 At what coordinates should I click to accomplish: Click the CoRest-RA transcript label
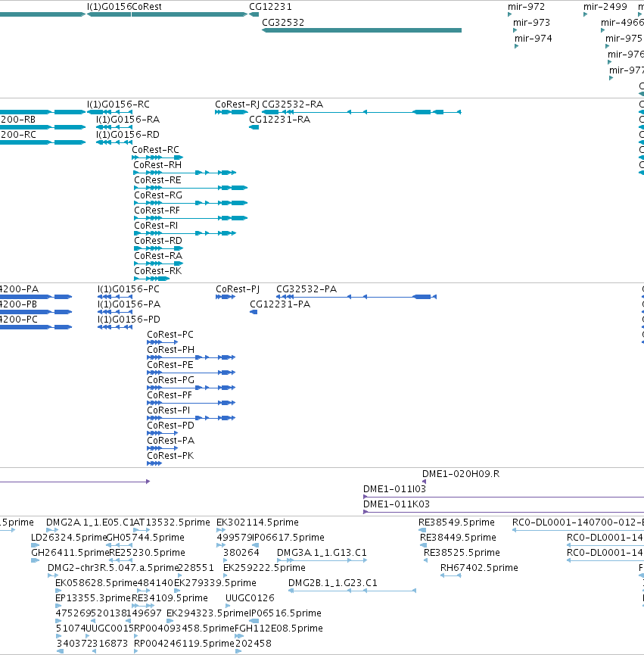pos(157,256)
